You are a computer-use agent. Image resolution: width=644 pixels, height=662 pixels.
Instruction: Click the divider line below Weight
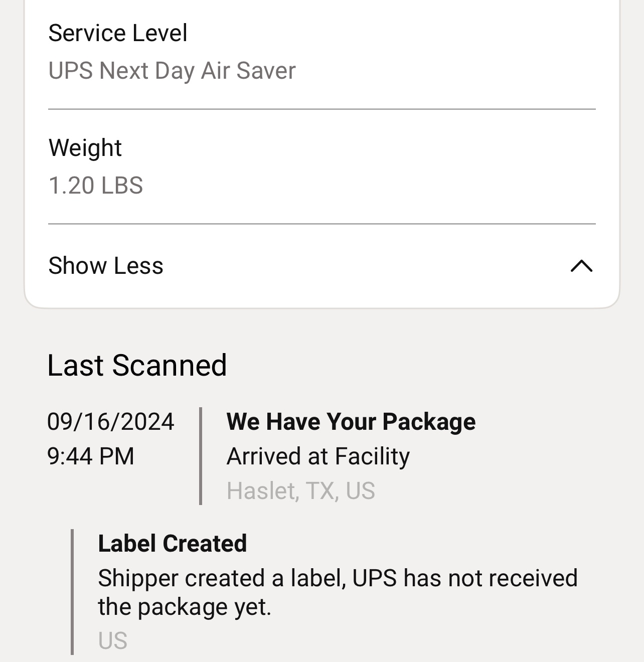tap(321, 224)
